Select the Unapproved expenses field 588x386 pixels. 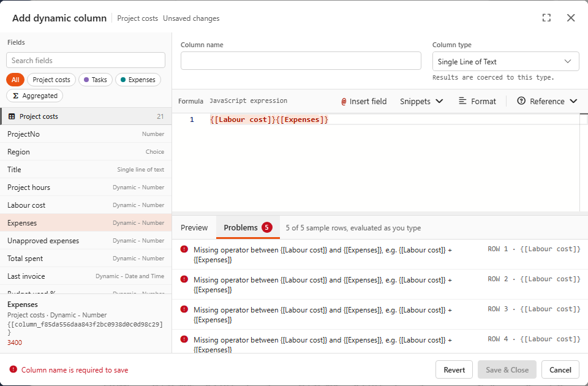point(86,240)
